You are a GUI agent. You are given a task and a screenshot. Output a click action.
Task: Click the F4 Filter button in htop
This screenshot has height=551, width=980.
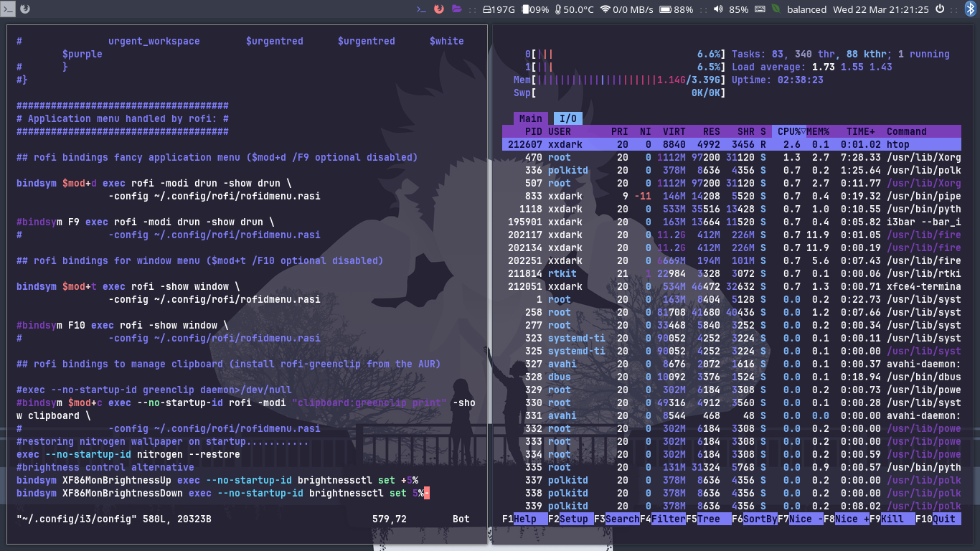tap(663, 519)
